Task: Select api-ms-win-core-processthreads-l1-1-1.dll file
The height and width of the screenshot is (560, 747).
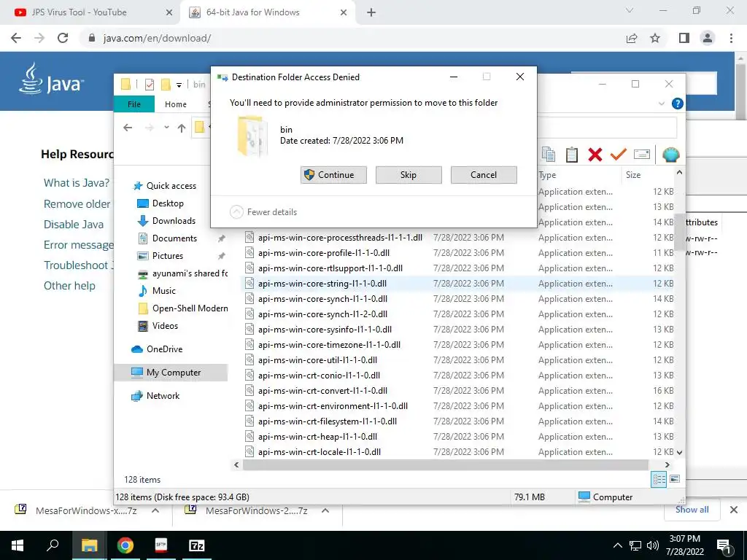Action: (340, 238)
